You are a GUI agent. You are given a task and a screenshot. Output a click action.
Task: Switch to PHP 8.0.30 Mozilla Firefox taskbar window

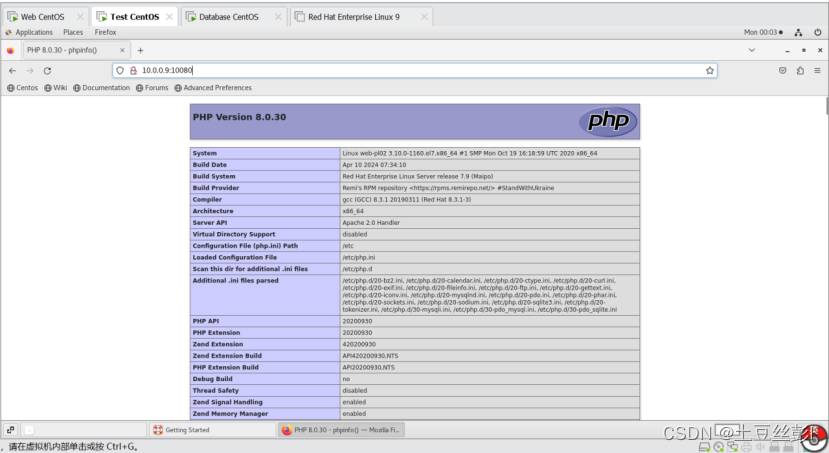click(342, 430)
